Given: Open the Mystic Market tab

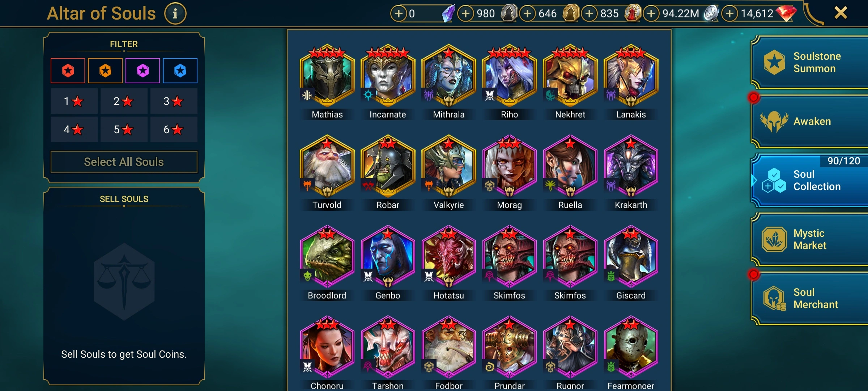Looking at the screenshot, I should 810,239.
